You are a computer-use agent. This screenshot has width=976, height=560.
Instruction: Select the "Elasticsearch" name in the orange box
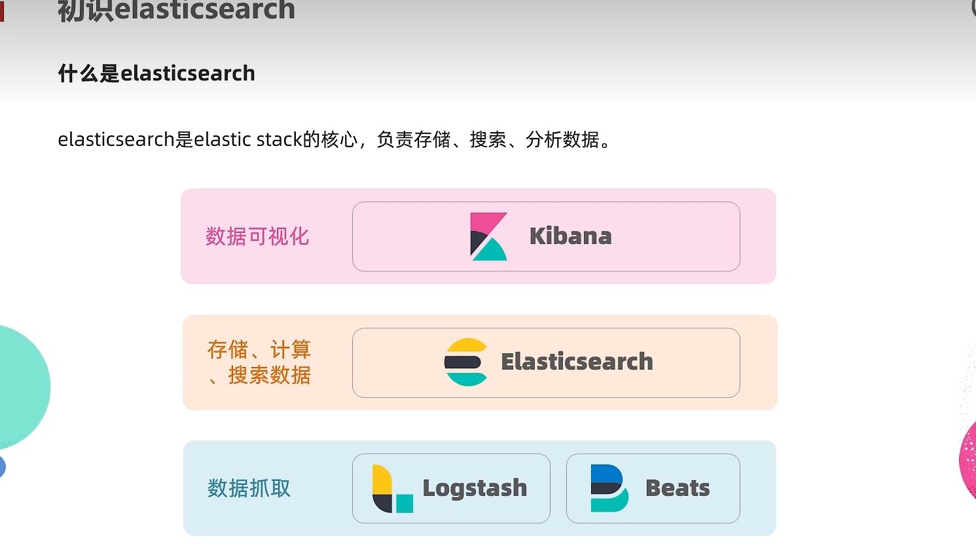pyautogui.click(x=577, y=362)
